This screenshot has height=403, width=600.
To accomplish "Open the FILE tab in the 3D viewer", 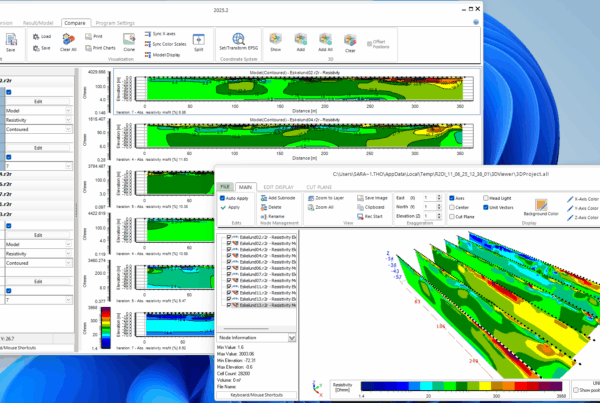I will 225,187.
